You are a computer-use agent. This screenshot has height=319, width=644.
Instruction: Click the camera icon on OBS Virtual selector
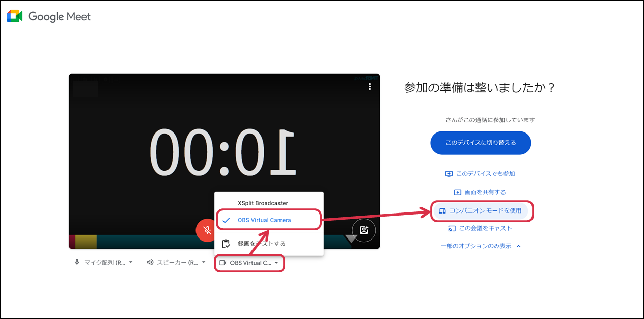coord(222,262)
